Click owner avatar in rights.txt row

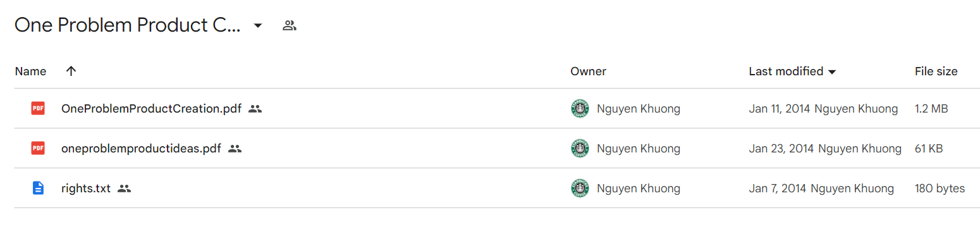pos(580,189)
